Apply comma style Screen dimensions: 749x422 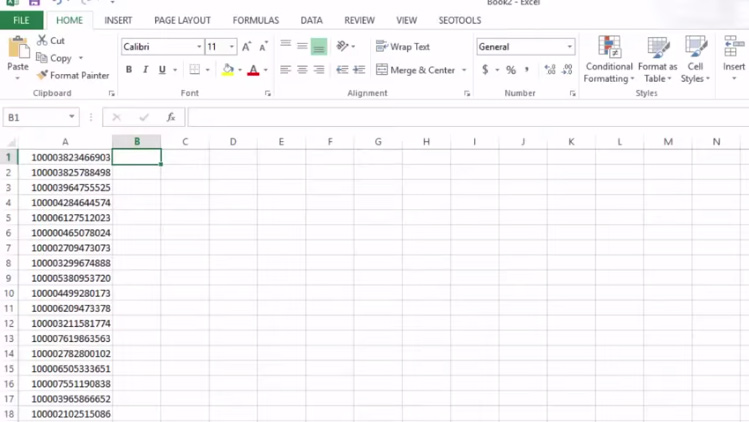527,70
